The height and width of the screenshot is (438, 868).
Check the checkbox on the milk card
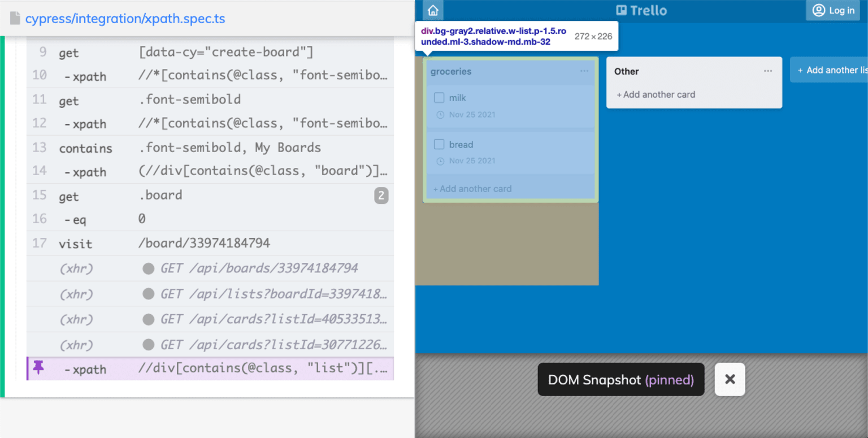tap(439, 97)
